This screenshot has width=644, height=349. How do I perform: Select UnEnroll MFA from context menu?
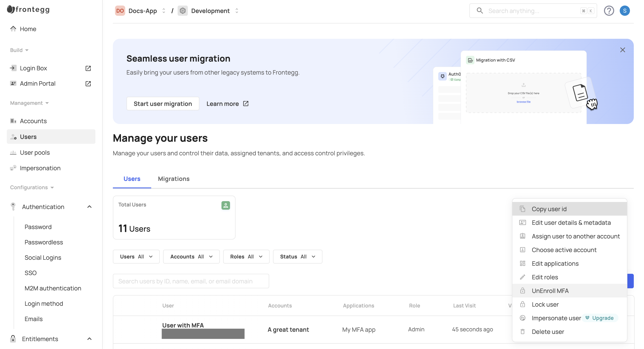[550, 291]
